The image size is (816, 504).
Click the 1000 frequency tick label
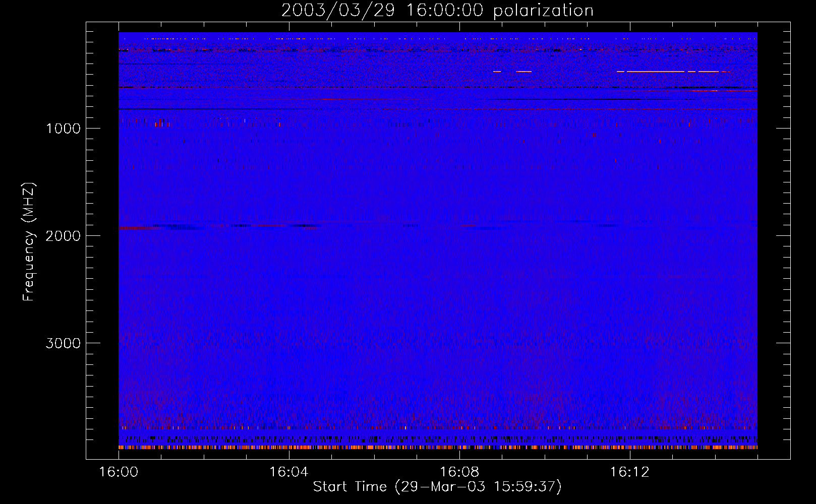[x=63, y=129]
